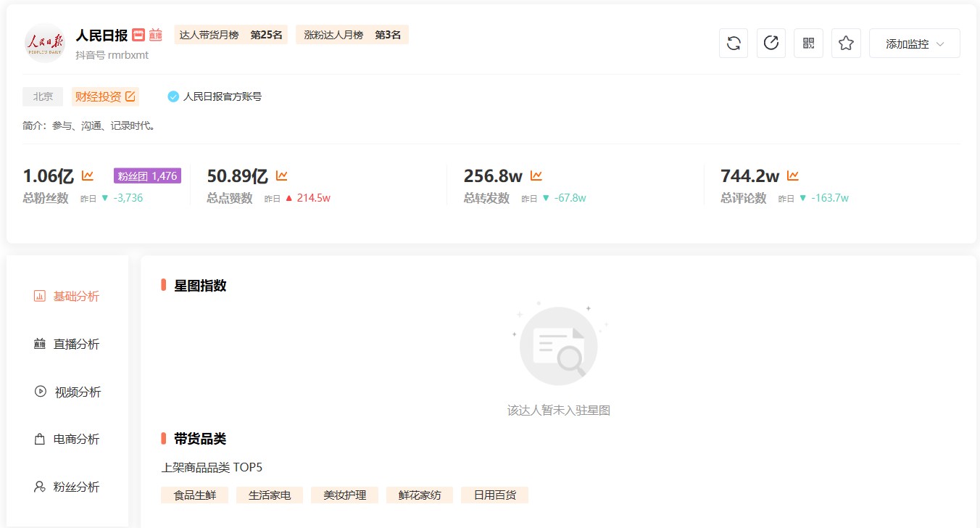
Task: Open trend chart icon for 总转发数
Action: (x=536, y=176)
